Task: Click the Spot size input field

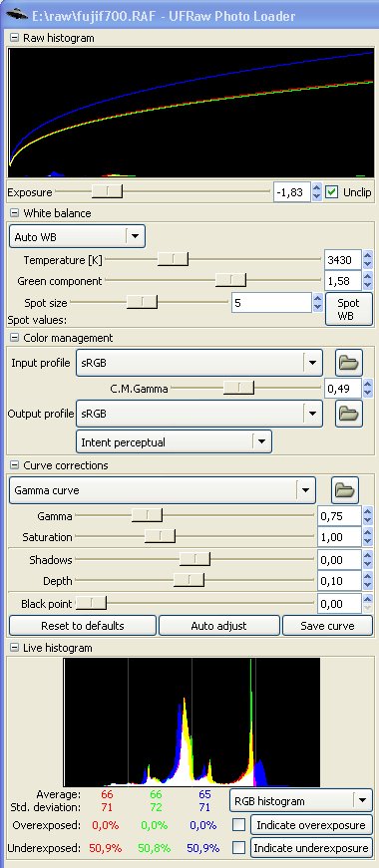Action: pyautogui.click(x=271, y=303)
